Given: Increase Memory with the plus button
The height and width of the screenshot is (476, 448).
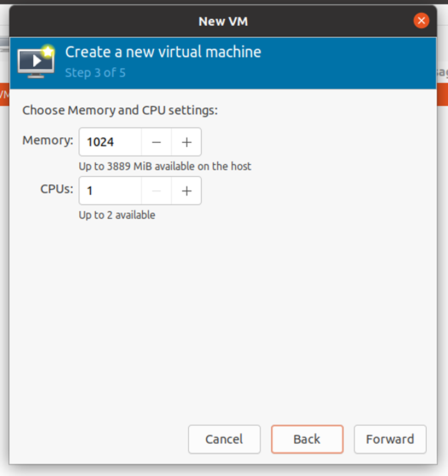Looking at the screenshot, I should click(187, 142).
